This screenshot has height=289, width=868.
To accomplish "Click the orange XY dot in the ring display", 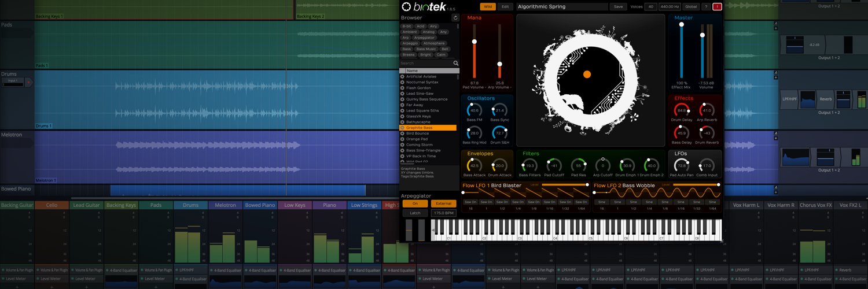I will (587, 74).
